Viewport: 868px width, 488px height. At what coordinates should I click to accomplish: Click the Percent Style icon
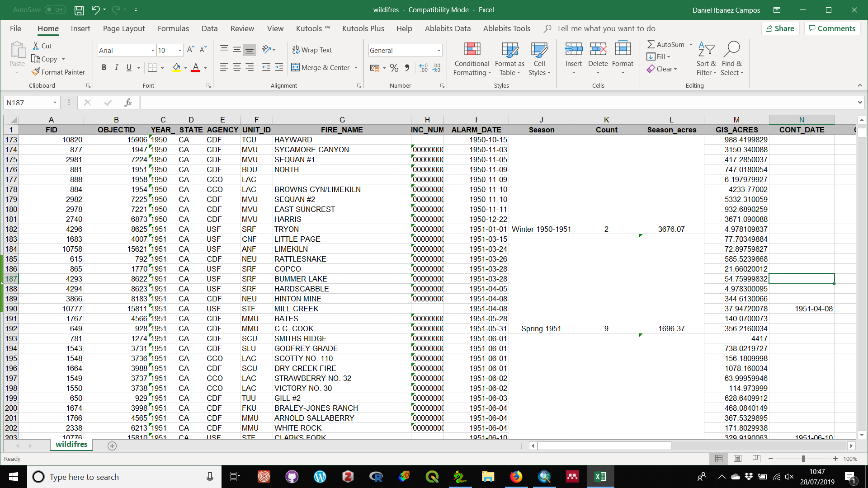pyautogui.click(x=394, y=68)
